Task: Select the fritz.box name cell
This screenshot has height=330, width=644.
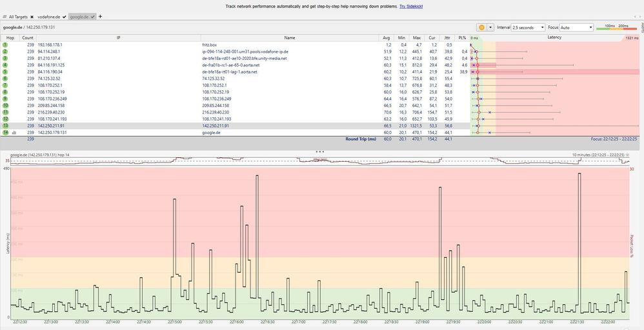Action: [209, 44]
